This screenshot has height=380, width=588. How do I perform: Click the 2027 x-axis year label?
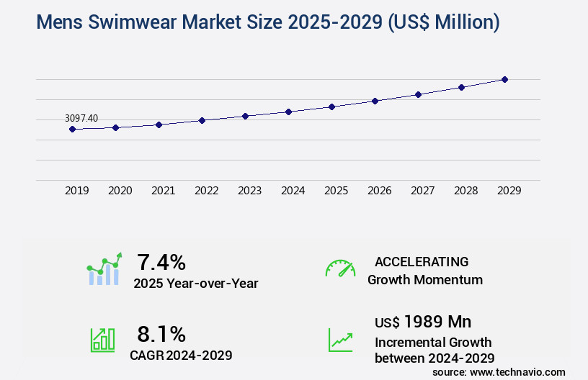(x=422, y=191)
